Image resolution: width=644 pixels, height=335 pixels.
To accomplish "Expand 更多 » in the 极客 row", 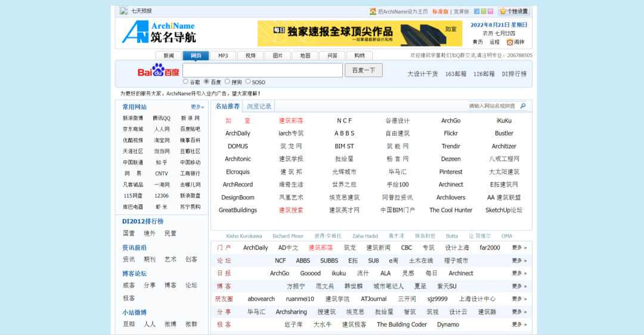I will [519, 325].
